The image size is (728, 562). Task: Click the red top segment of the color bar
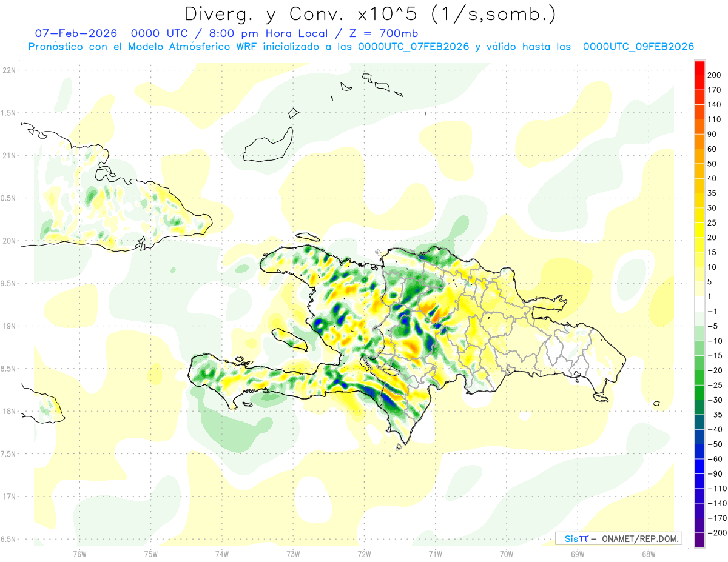tap(700, 68)
